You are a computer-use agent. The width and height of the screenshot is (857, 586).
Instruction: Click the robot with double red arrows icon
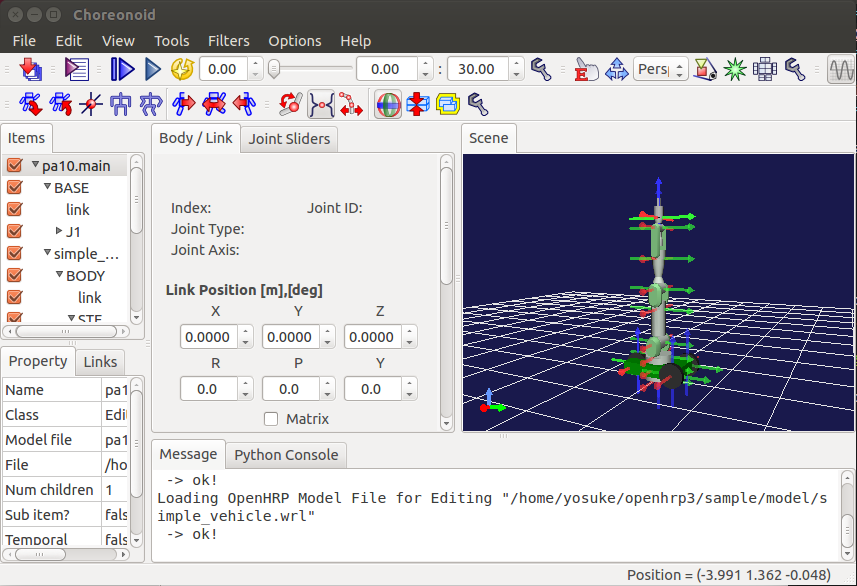pyautogui.click(x=214, y=104)
